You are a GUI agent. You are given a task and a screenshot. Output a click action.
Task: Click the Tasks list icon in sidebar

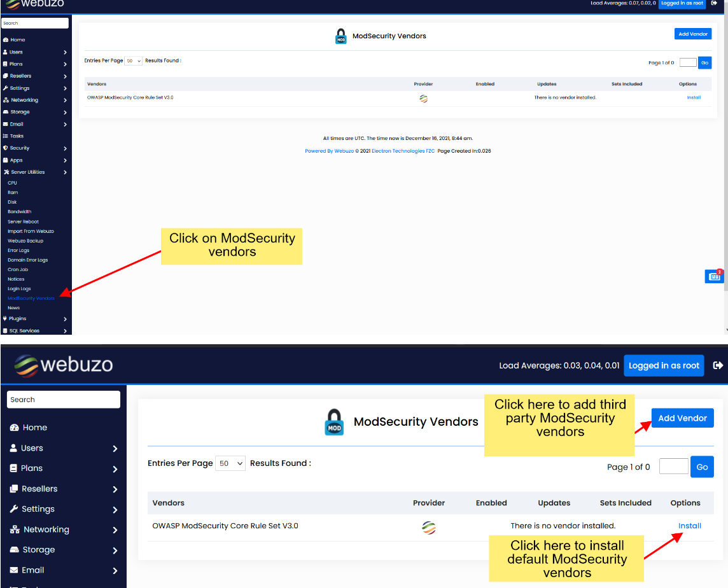pos(6,136)
